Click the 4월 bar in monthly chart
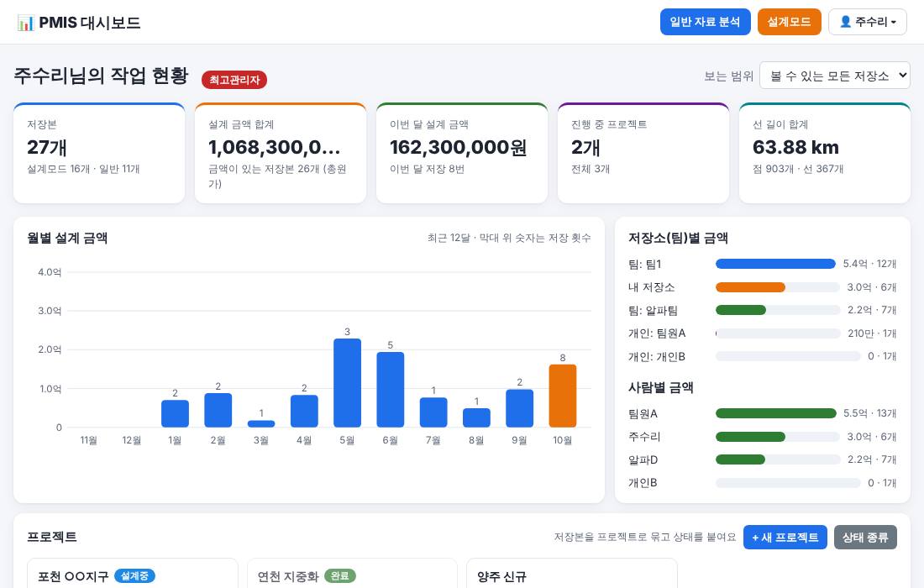924x588 pixels. coord(304,412)
